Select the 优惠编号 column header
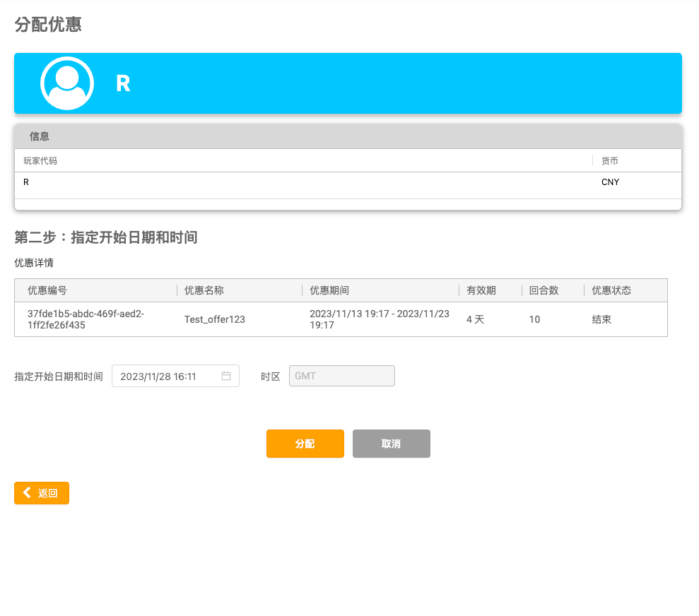The width and height of the screenshot is (699, 616). pos(47,290)
